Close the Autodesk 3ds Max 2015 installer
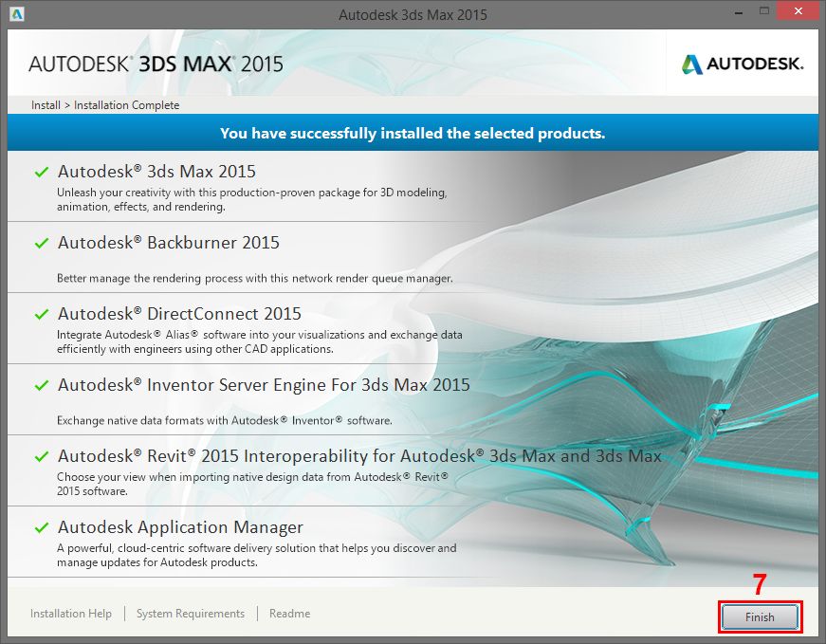This screenshot has height=644, width=826. click(798, 11)
